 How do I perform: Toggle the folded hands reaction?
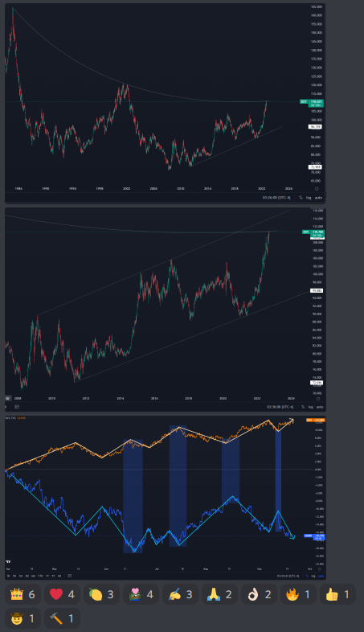(x=220, y=594)
